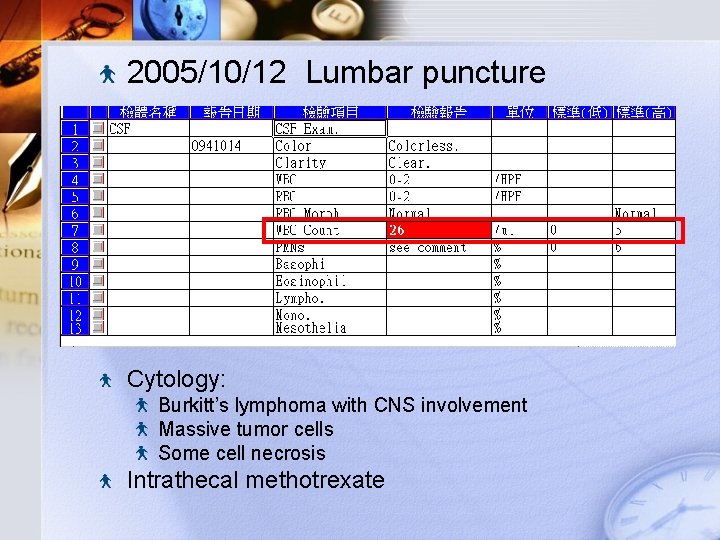This screenshot has width=720, height=540.
Task: Click the /HPF unit in the RBC row
Action: pos(519,197)
